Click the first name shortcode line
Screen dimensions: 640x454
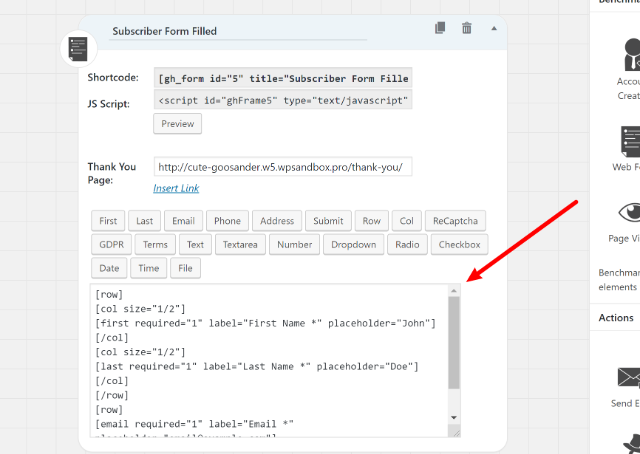(x=265, y=323)
